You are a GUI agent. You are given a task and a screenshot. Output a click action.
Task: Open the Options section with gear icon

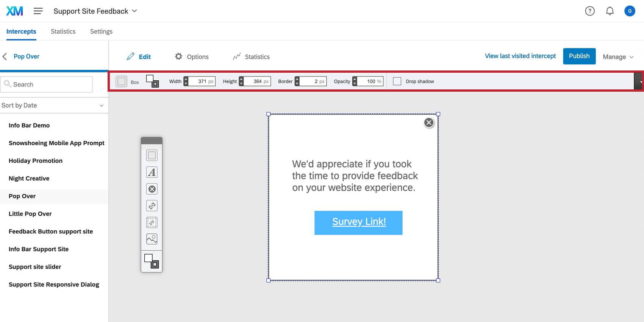192,56
